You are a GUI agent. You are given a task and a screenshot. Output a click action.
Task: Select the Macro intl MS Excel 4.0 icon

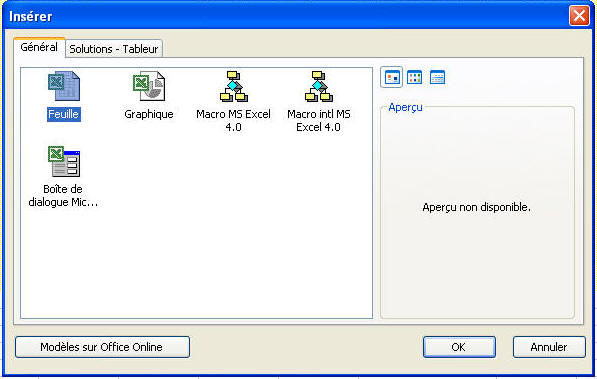[x=319, y=86]
